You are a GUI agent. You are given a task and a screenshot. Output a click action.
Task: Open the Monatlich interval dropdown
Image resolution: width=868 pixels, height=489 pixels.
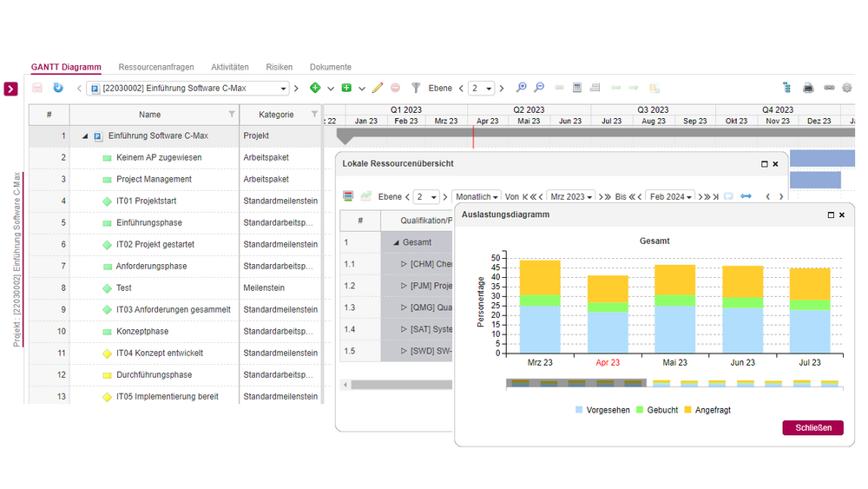click(477, 197)
